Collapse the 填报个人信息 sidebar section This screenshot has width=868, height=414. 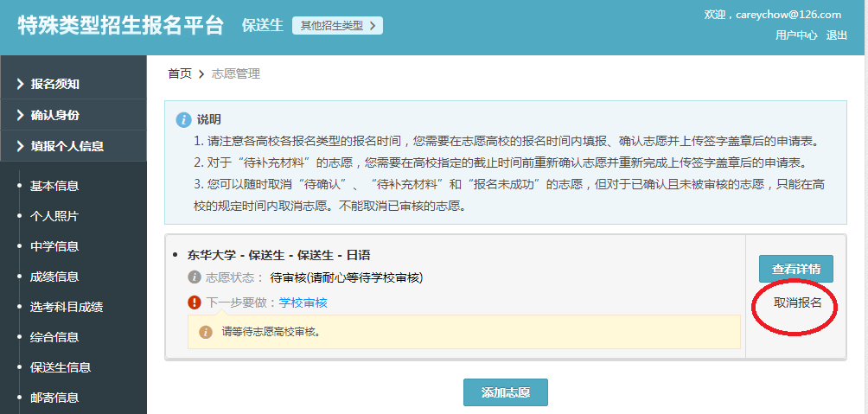click(x=66, y=146)
